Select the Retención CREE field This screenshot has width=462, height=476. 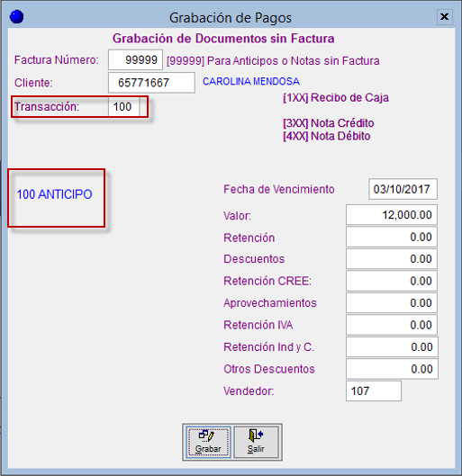(392, 281)
